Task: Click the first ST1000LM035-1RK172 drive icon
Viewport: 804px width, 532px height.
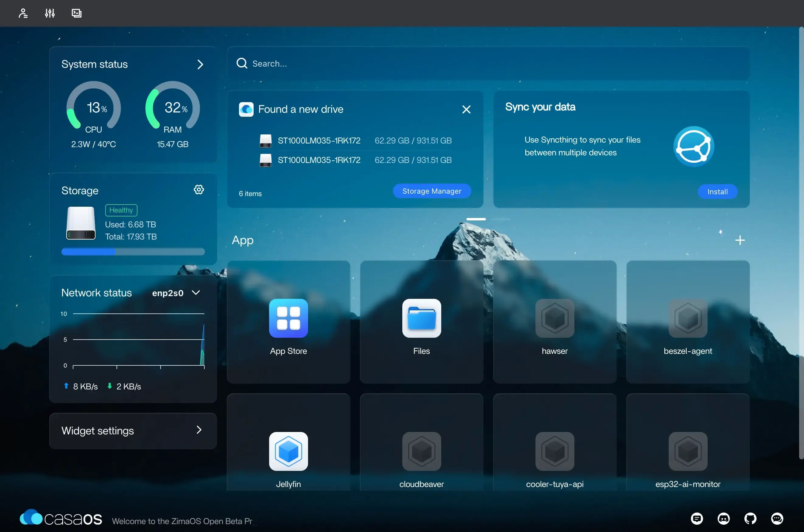Action: (x=265, y=141)
